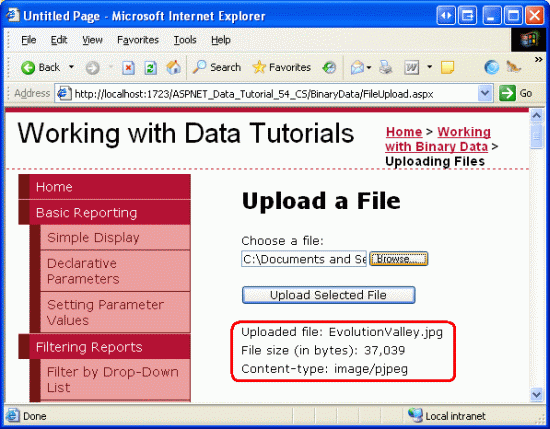The image size is (550, 429).
Task: Expand the toolbar overflow chevron
Action: [538, 59]
